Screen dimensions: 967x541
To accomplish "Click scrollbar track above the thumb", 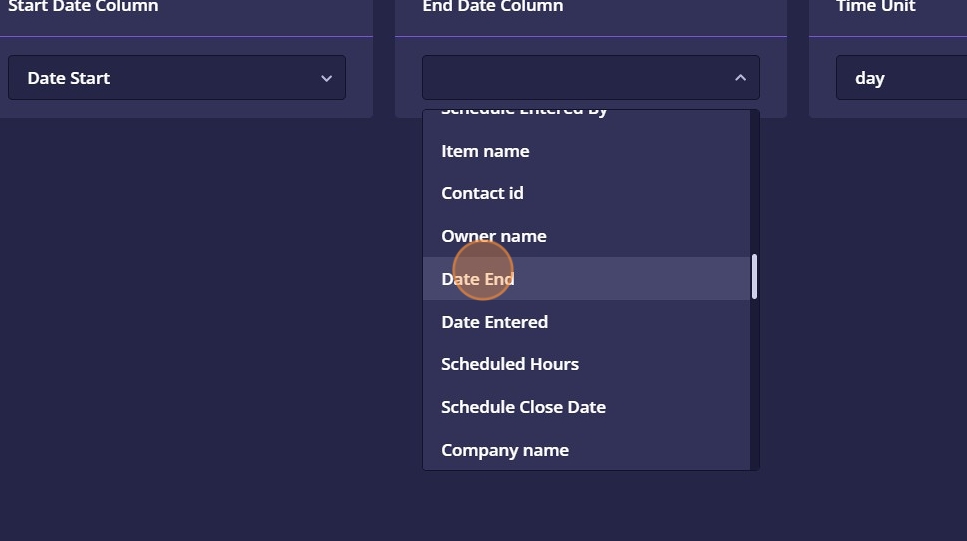I will tap(754, 180).
